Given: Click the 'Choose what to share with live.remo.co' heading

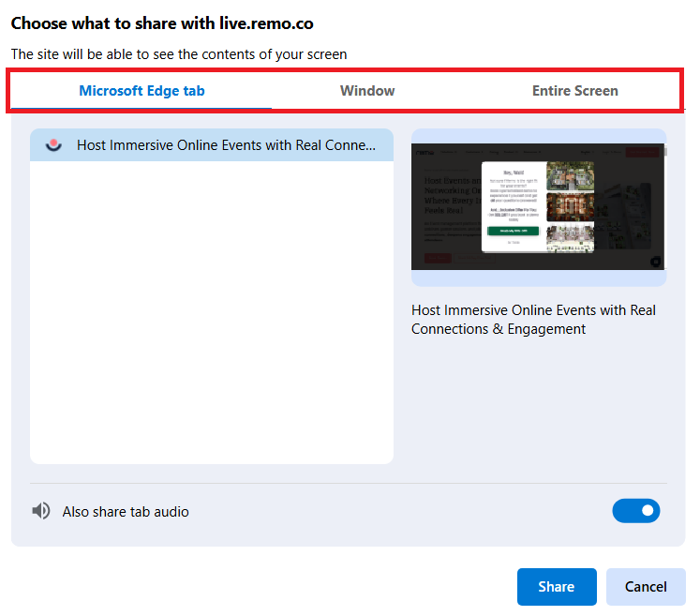Looking at the screenshot, I should click(162, 23).
